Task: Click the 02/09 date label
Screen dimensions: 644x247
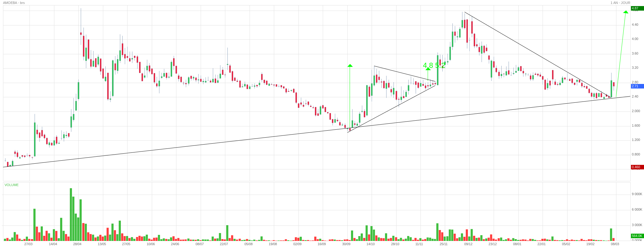Action: [297, 244]
